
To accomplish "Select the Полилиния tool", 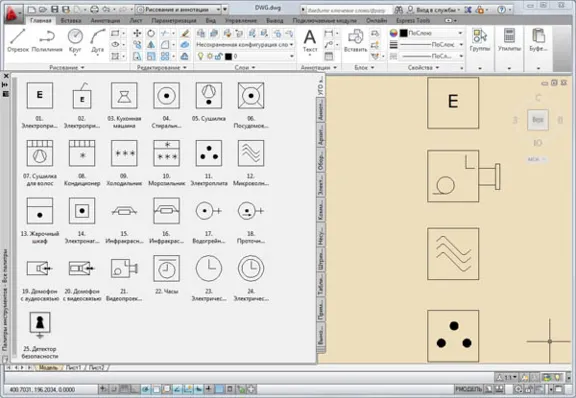I will (x=47, y=40).
